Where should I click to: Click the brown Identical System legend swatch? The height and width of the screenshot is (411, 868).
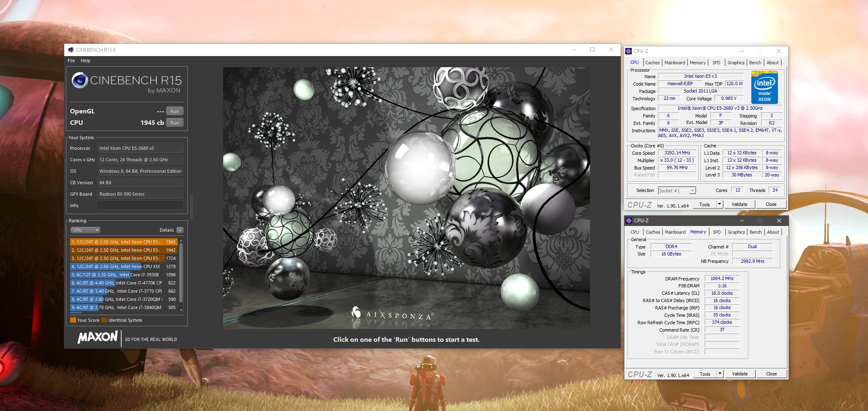[x=104, y=320]
